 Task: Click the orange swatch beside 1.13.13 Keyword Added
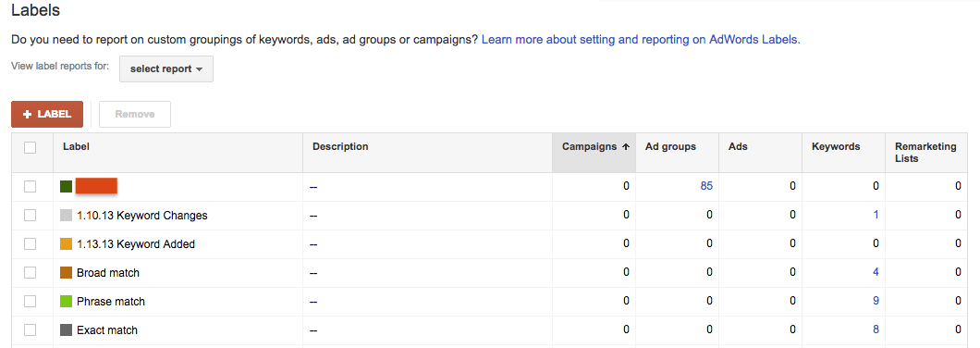click(x=67, y=244)
